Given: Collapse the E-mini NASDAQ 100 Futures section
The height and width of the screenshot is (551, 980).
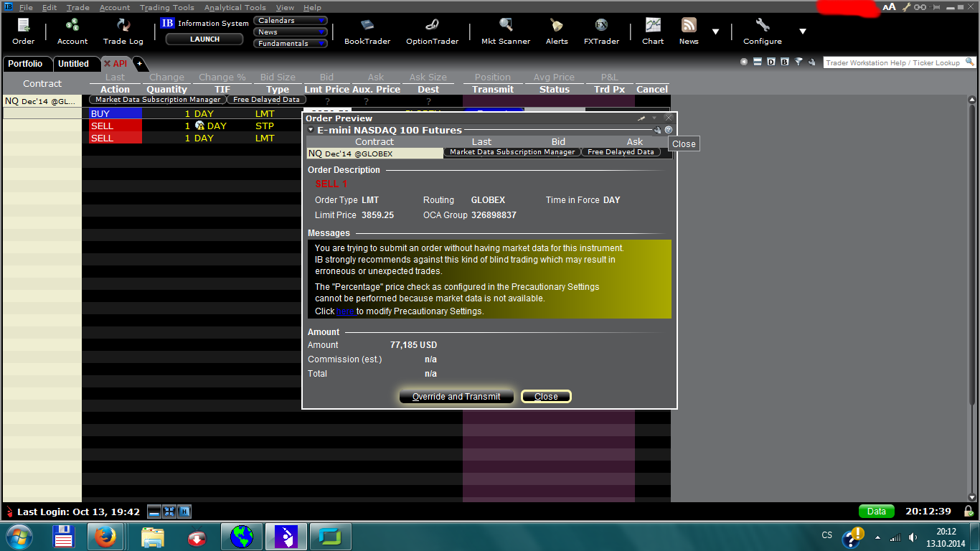Looking at the screenshot, I should point(311,131).
